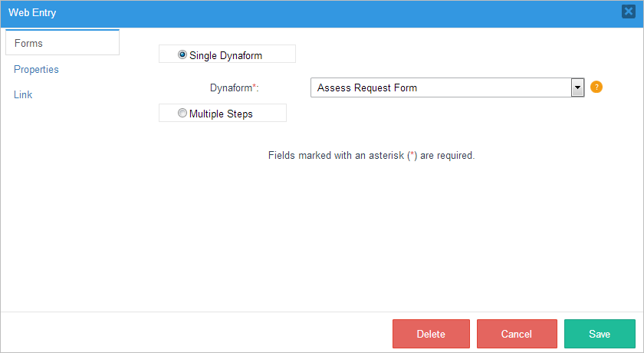The image size is (644, 353).
Task: Click the Dynaform field label
Action: [x=231, y=87]
